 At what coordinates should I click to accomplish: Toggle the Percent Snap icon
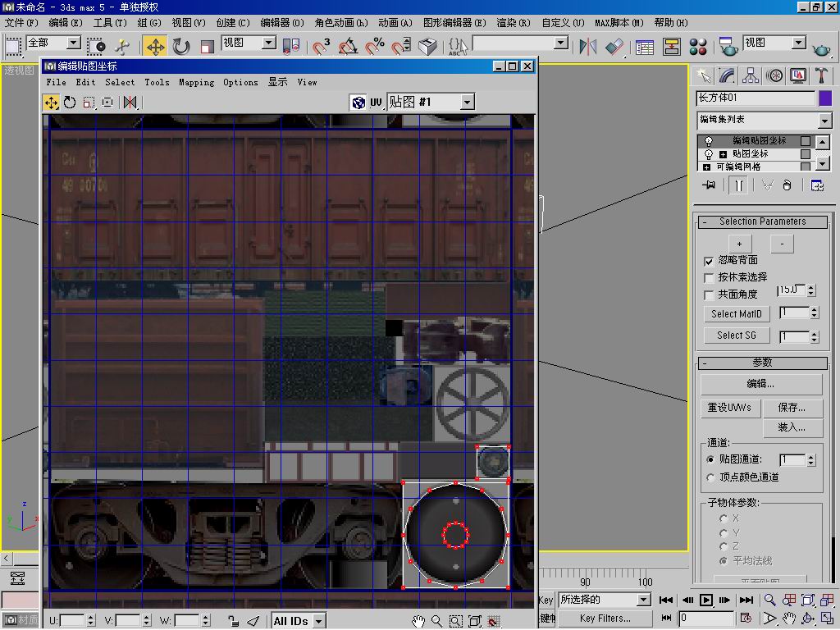tap(375, 46)
